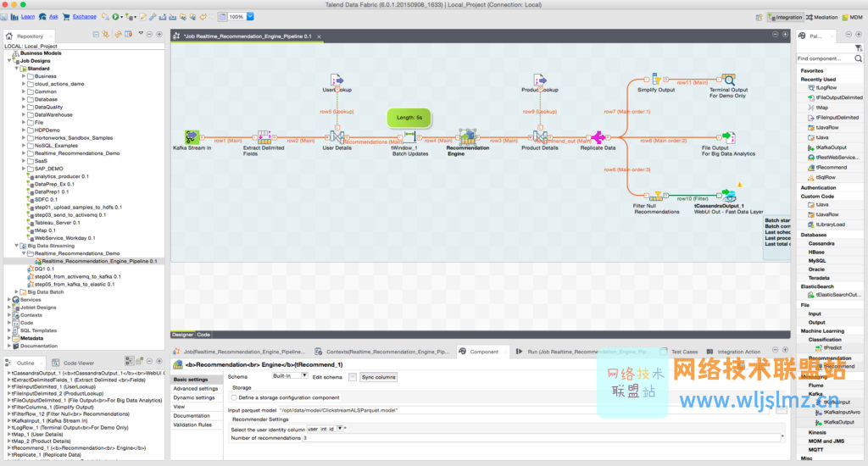Click the Ask link

[x=53, y=17]
